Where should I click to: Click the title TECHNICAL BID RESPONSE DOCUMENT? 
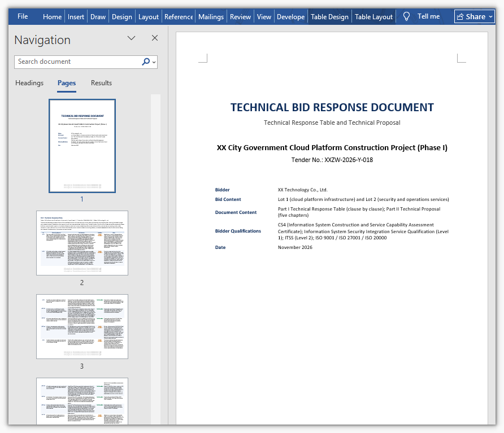[x=332, y=107]
